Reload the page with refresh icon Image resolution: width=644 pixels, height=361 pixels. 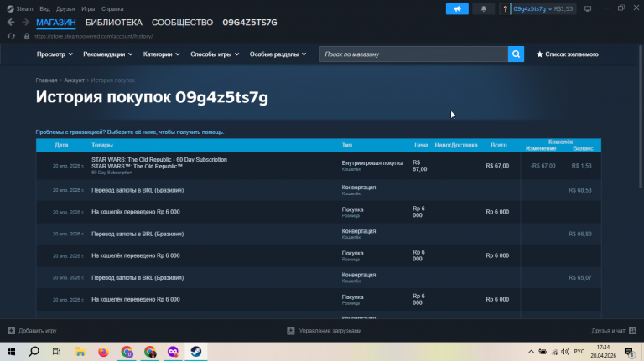click(x=11, y=36)
